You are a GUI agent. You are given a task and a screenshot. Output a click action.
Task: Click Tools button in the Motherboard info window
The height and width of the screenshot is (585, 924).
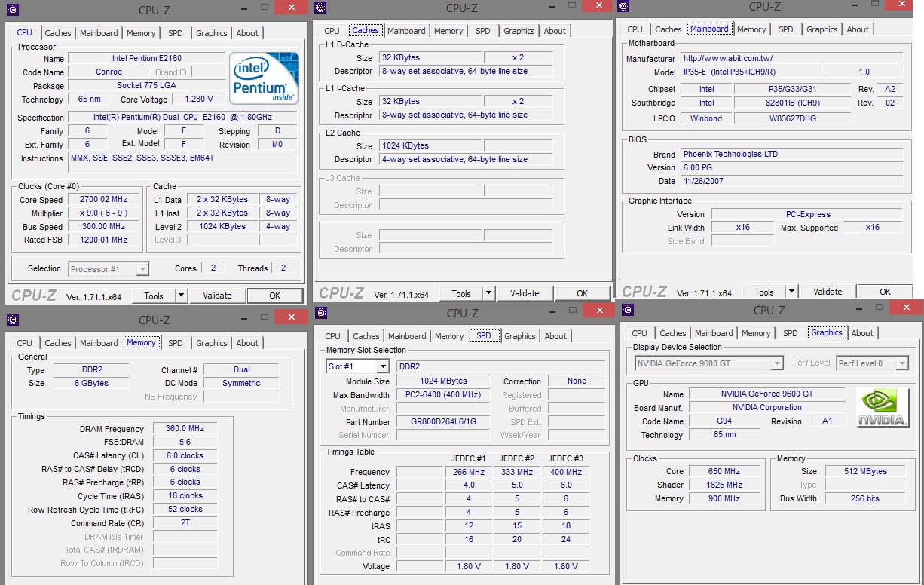click(764, 292)
